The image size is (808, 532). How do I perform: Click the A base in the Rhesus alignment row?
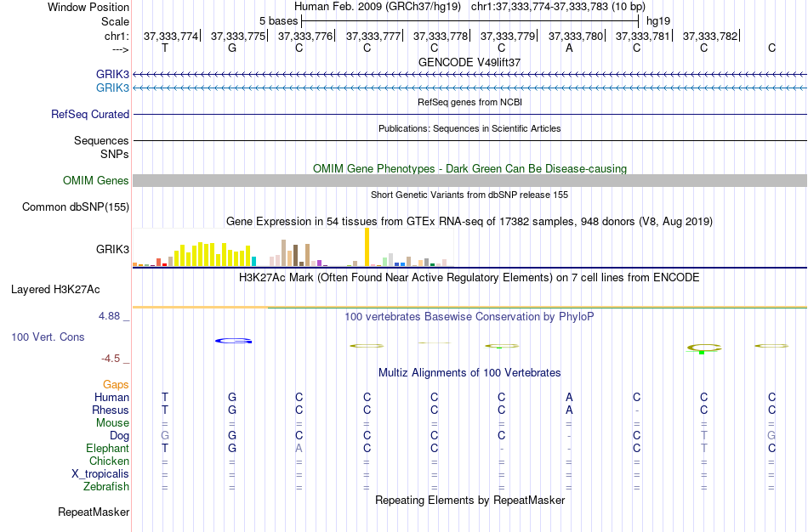[569, 410]
